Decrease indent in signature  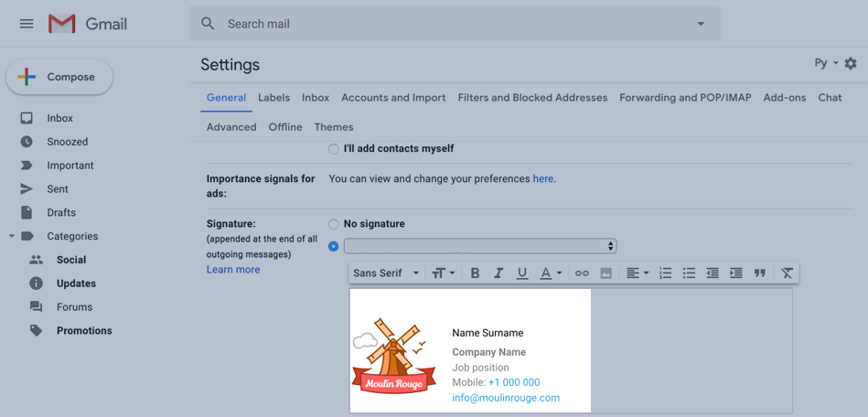click(x=713, y=273)
